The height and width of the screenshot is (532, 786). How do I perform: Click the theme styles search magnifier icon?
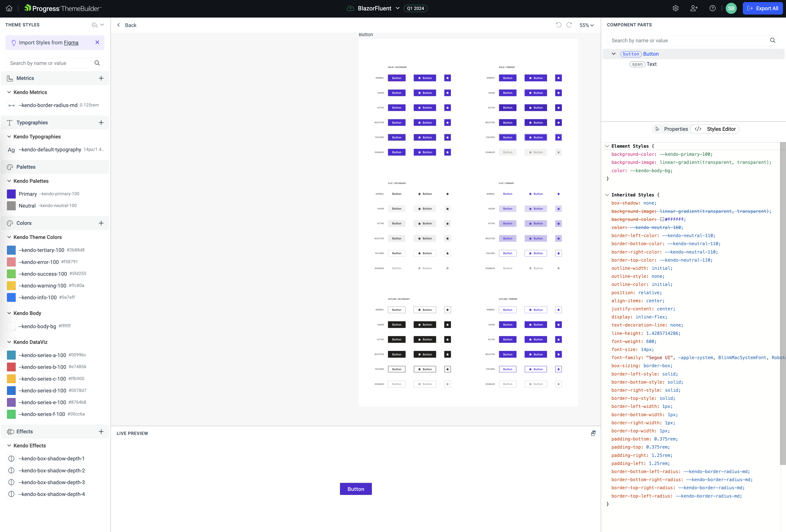[97, 63]
